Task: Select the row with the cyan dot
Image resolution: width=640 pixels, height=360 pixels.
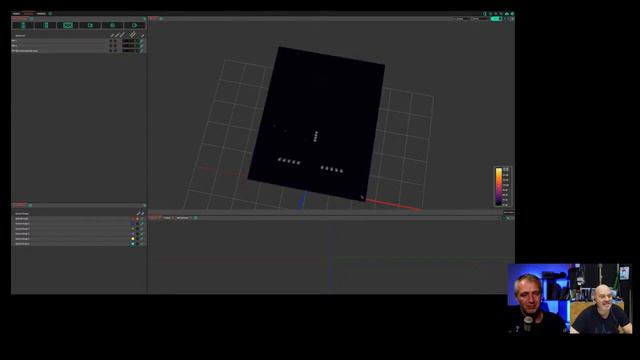Action: 79,244
